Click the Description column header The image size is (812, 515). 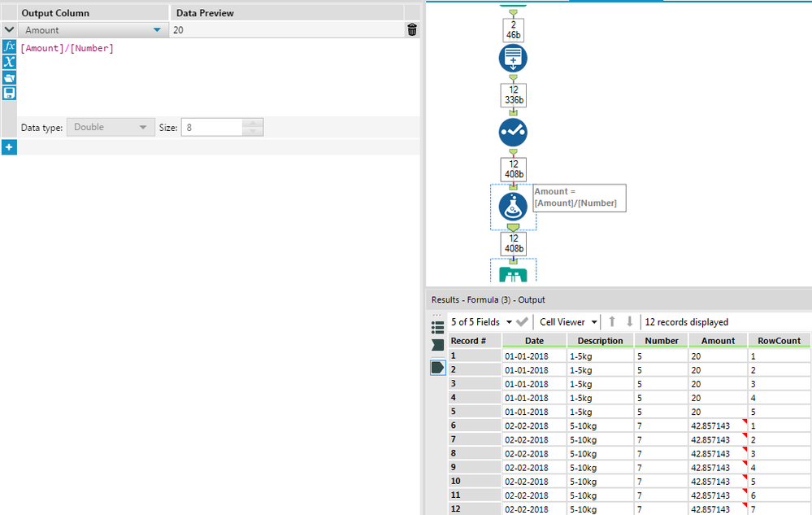click(x=600, y=340)
